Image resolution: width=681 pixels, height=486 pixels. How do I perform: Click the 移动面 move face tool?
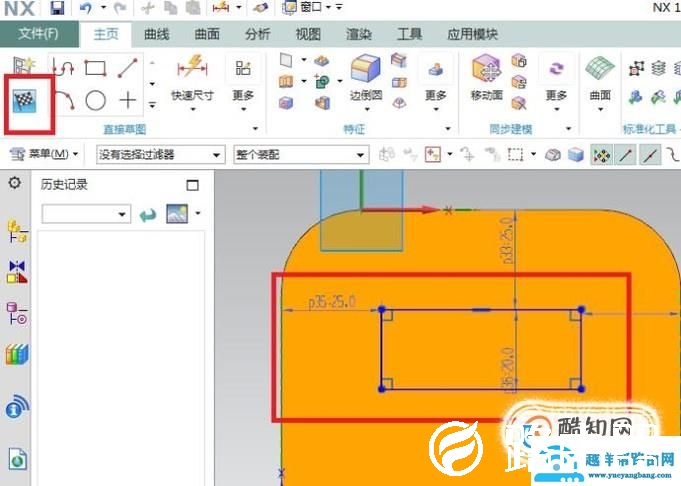pos(486,77)
